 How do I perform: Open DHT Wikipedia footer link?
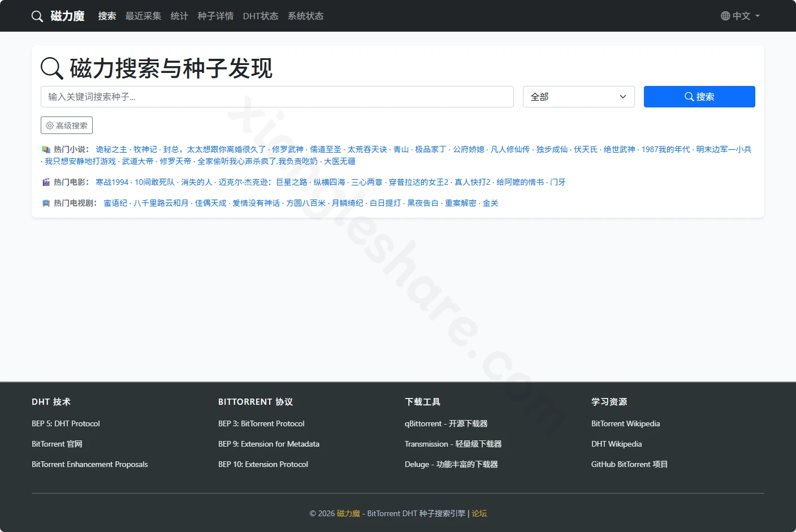(617, 444)
